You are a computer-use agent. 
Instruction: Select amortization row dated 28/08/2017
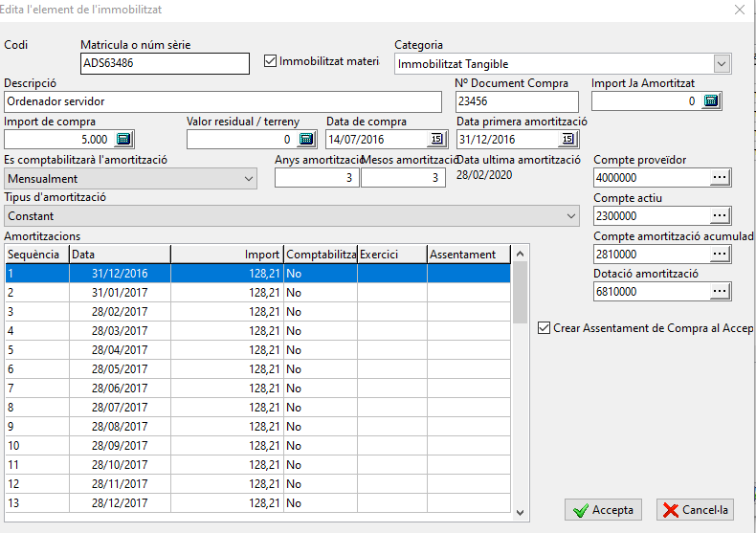pyautogui.click(x=258, y=427)
